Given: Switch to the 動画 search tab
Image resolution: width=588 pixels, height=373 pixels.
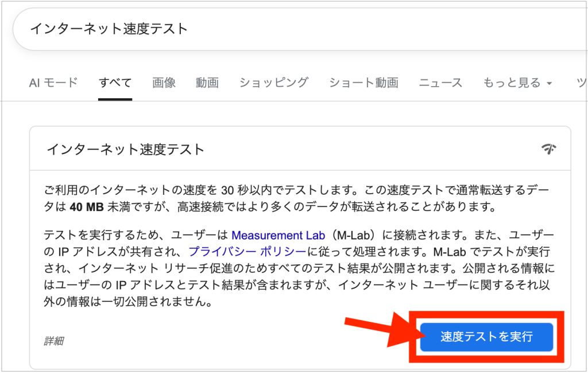Looking at the screenshot, I should [207, 82].
